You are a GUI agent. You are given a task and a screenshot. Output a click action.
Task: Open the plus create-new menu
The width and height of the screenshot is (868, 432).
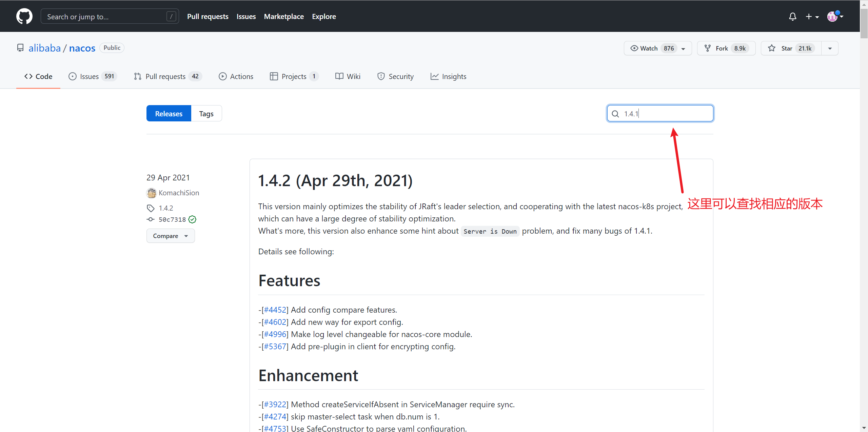coord(812,17)
